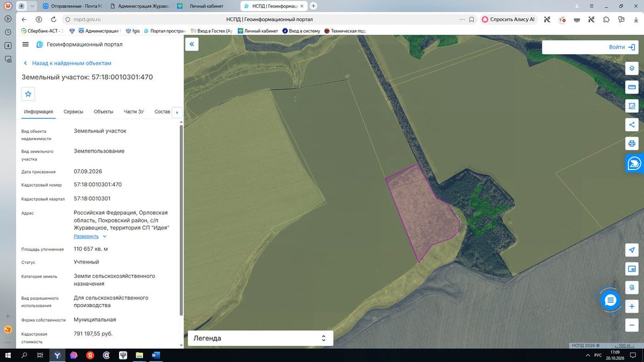Open the Windows Start menu
The image size is (644, 362).
coord(8,355)
